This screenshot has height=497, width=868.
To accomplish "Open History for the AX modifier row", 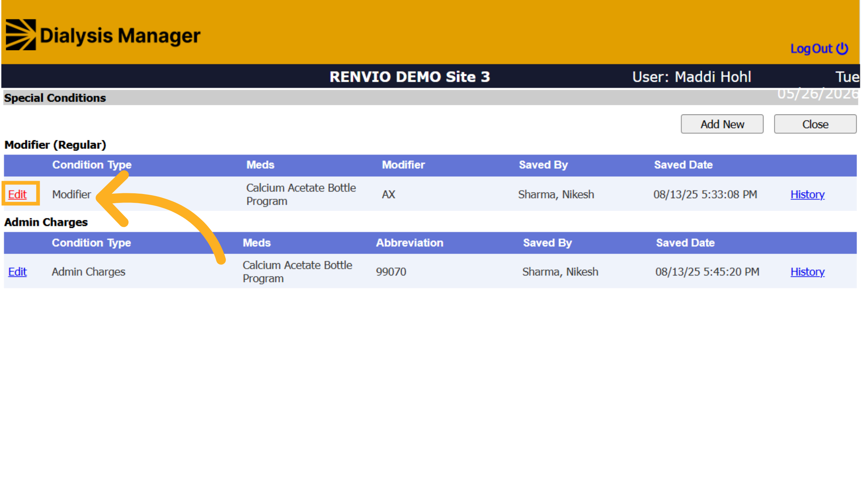I will coord(807,194).
